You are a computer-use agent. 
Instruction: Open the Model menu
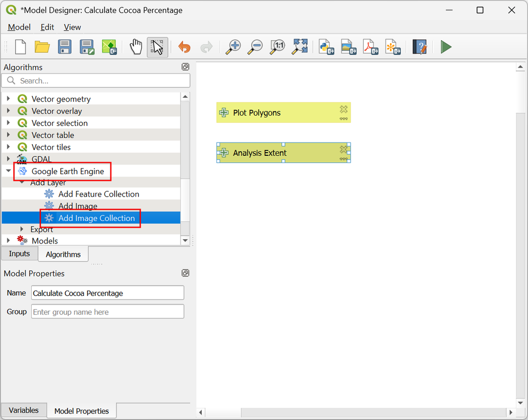19,27
